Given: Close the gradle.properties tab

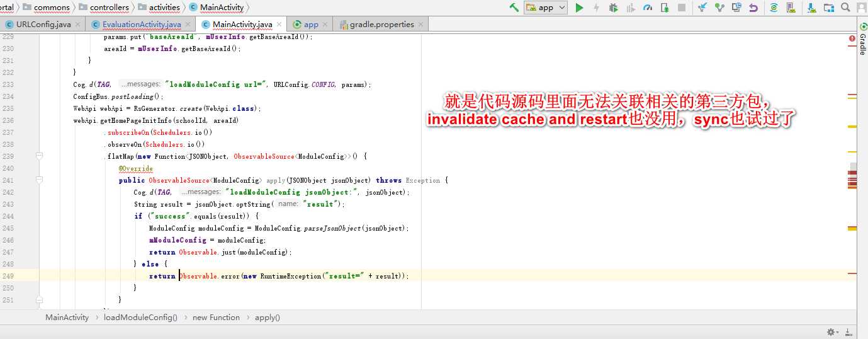Looking at the screenshot, I should 421,25.
